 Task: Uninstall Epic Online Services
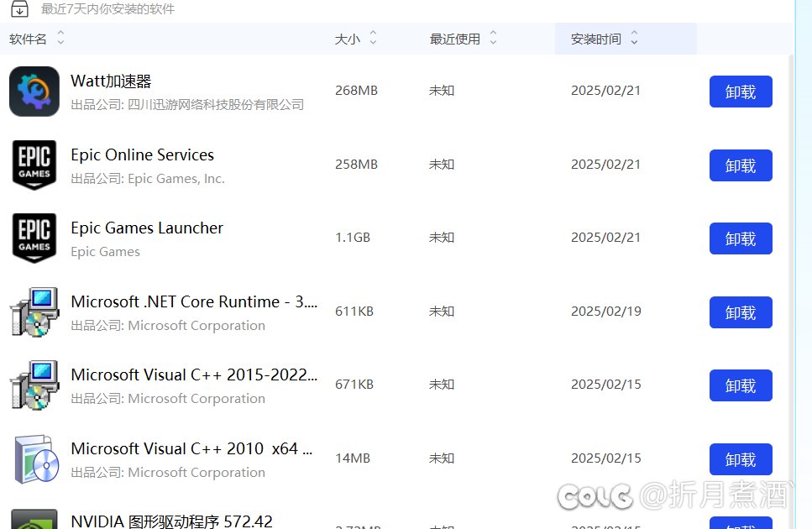coord(741,165)
